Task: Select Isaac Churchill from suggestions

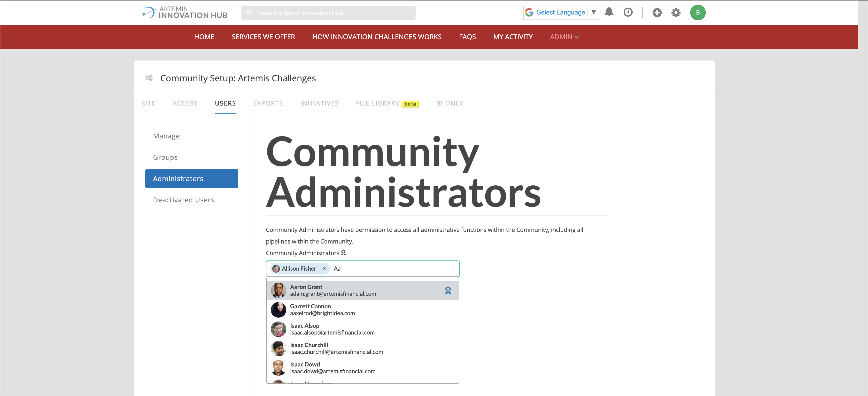Action: point(363,348)
